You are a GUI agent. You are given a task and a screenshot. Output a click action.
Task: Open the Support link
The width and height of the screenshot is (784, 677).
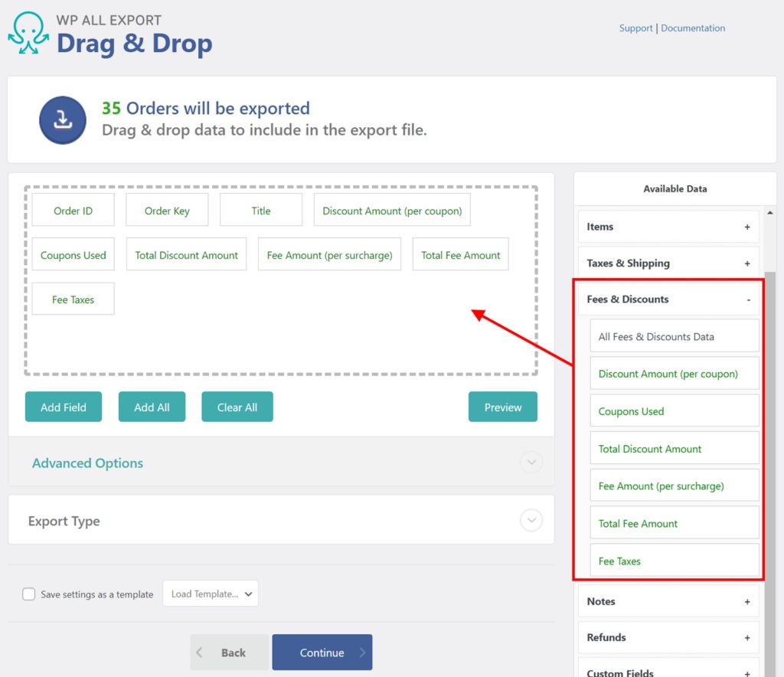635,28
